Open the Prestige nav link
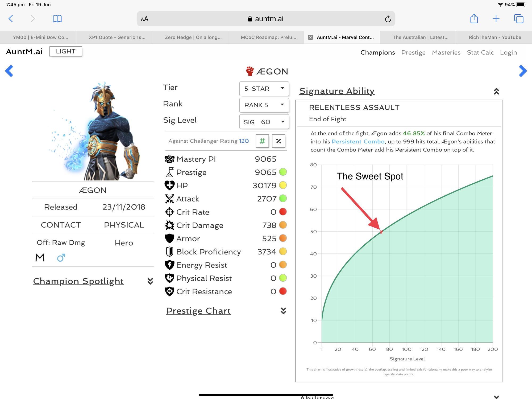 coord(413,52)
